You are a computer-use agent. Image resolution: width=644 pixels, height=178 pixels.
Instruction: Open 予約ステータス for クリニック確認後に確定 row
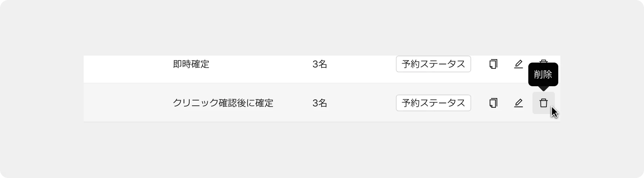point(434,103)
